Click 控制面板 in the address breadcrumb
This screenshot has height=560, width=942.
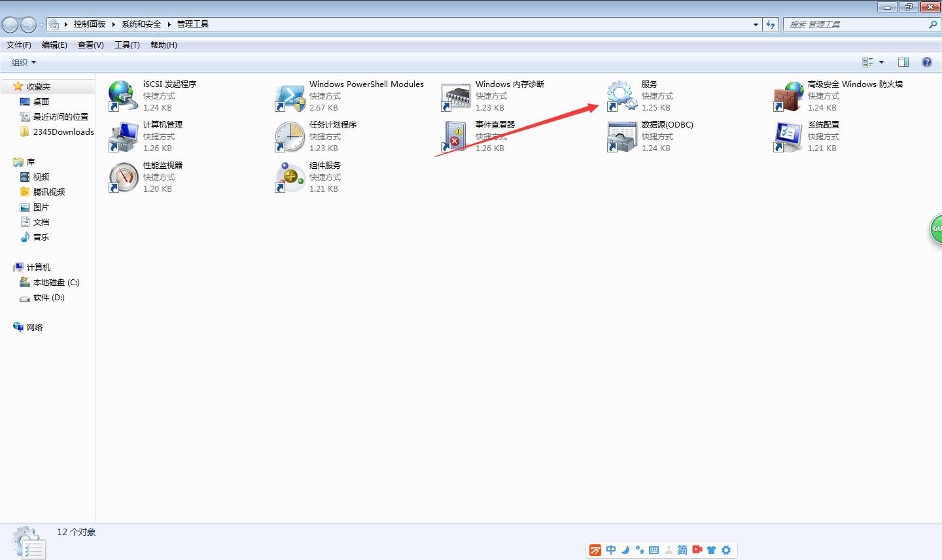(90, 24)
